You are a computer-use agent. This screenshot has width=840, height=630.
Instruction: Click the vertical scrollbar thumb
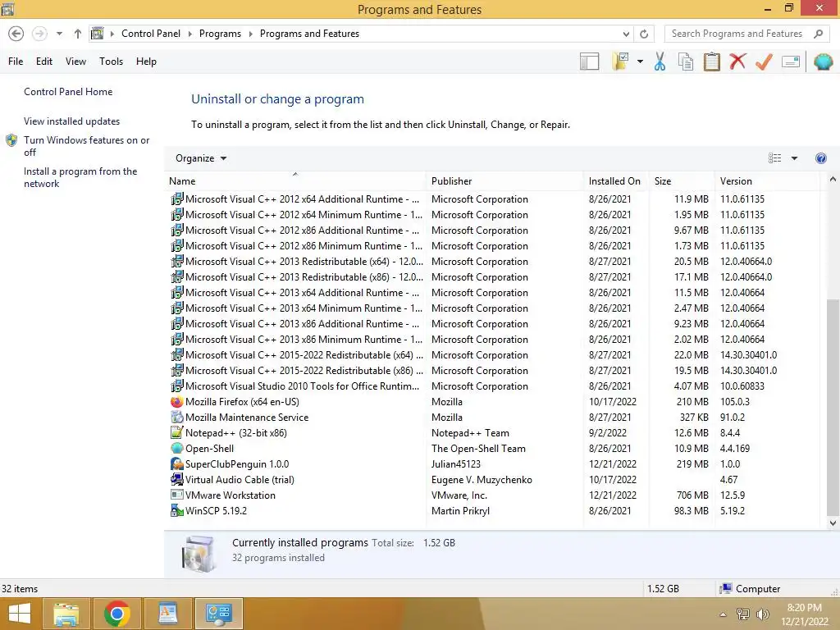coord(833,406)
